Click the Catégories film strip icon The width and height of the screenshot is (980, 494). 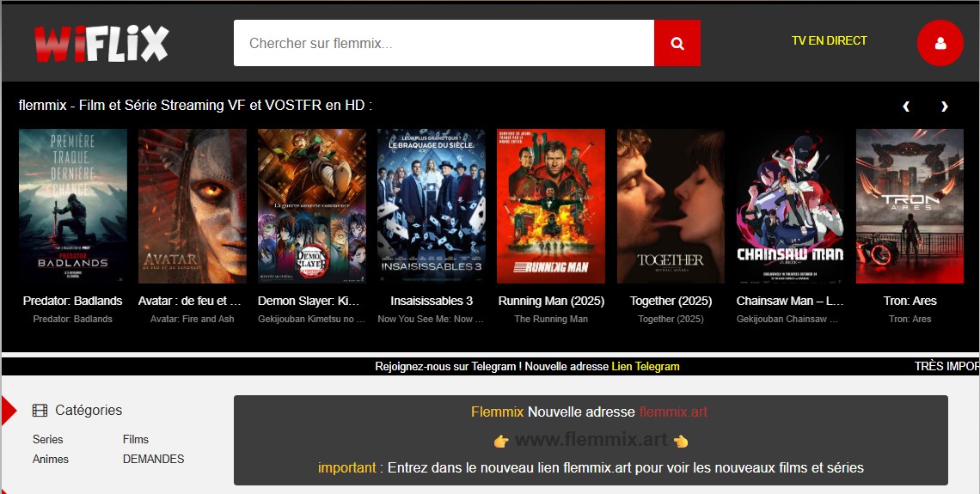[40, 411]
